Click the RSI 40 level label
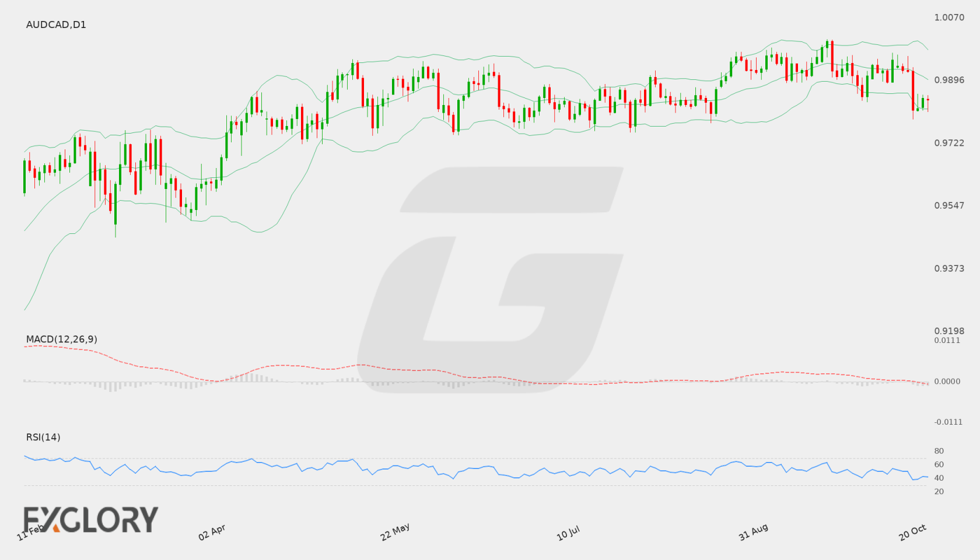This screenshot has height=560, width=980. (x=939, y=478)
